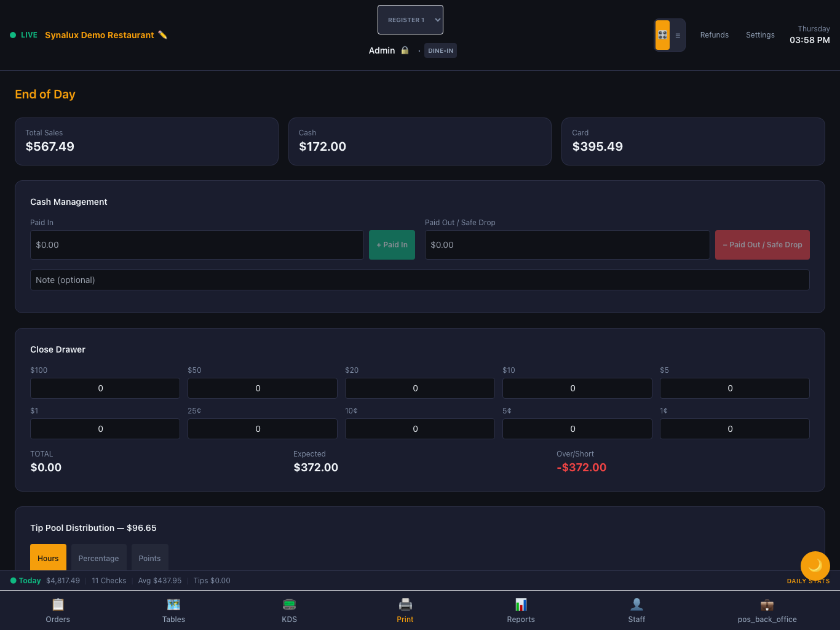Click the TOTAL $0.00 drawer value

pos(46,468)
